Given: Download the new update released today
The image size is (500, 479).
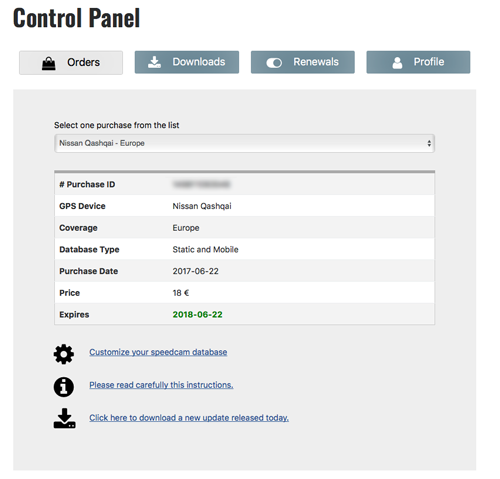Looking at the screenshot, I should pyautogui.click(x=189, y=418).
